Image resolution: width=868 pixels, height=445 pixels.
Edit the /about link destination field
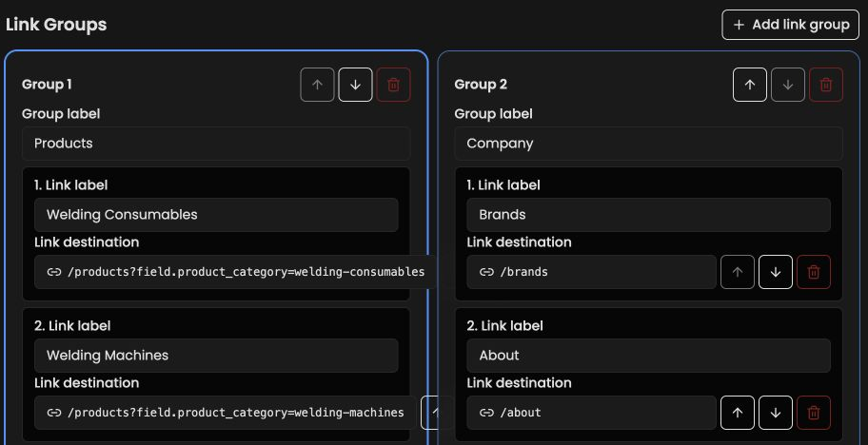pos(591,413)
